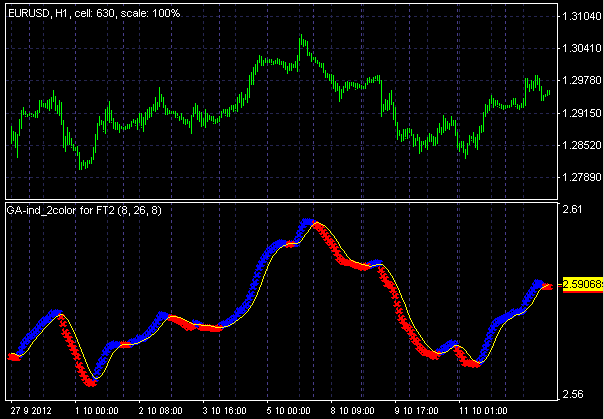Viewport: 604px width, 419px height.
Task: Click the 9 10 17:00 time label
Action: point(416,411)
